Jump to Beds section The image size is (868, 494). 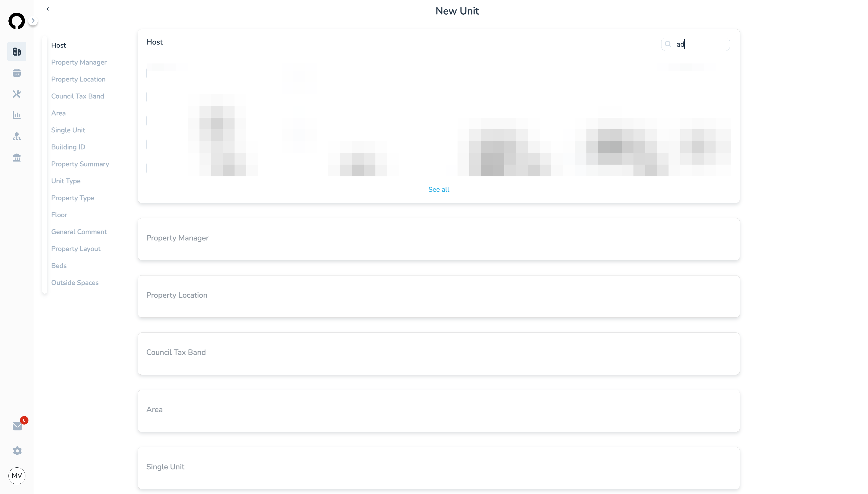point(59,266)
